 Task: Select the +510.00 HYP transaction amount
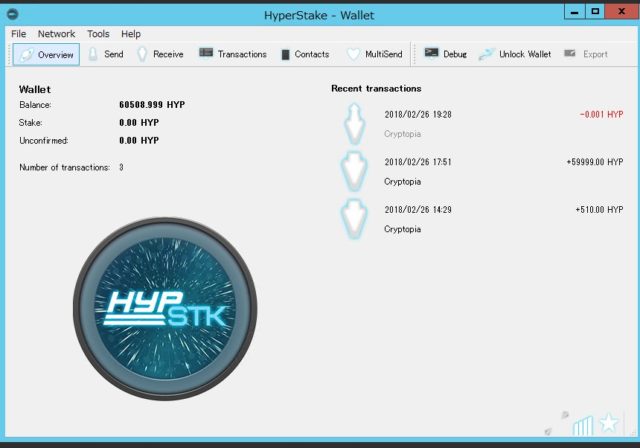(599, 210)
